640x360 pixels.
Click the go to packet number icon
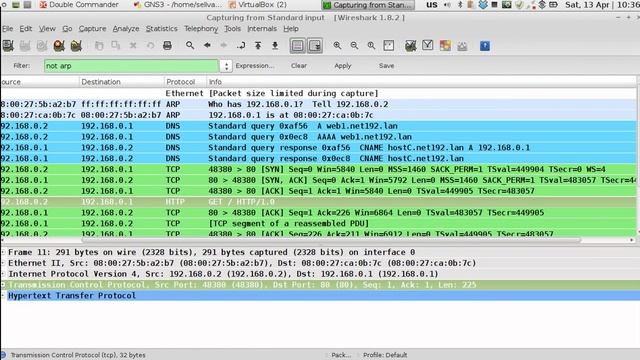click(241, 46)
